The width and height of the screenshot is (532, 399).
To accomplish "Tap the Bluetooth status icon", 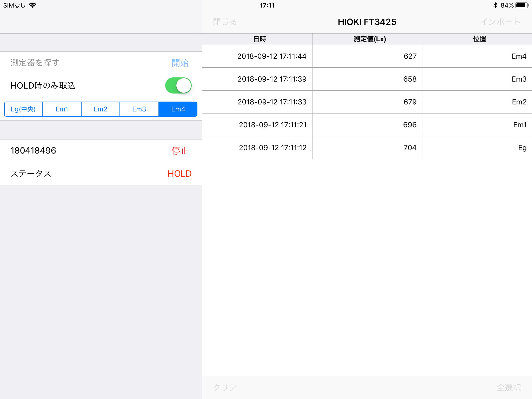I will (x=495, y=5).
